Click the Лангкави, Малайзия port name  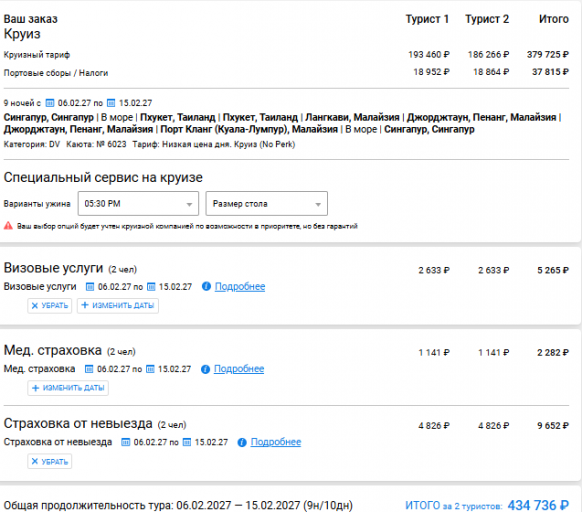pyautogui.click(x=352, y=117)
